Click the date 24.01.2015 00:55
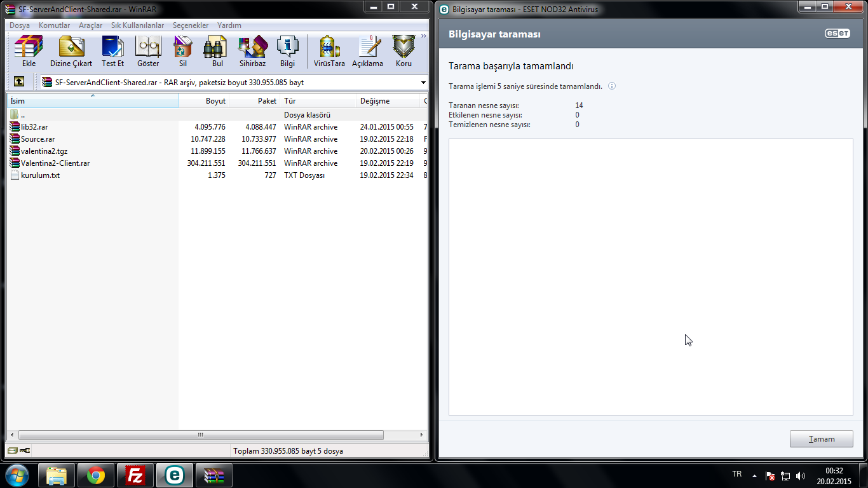Screen dimensions: 868x488 pyautogui.click(x=387, y=127)
